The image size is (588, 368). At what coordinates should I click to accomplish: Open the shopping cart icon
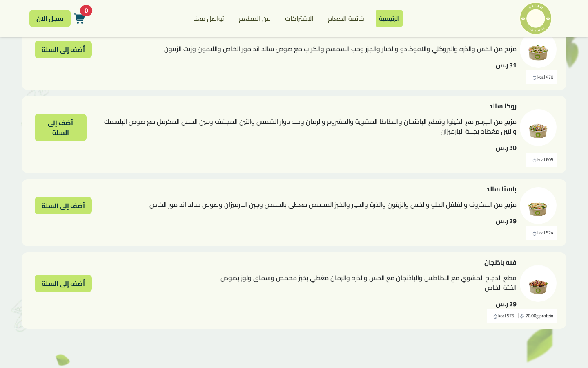(79, 19)
